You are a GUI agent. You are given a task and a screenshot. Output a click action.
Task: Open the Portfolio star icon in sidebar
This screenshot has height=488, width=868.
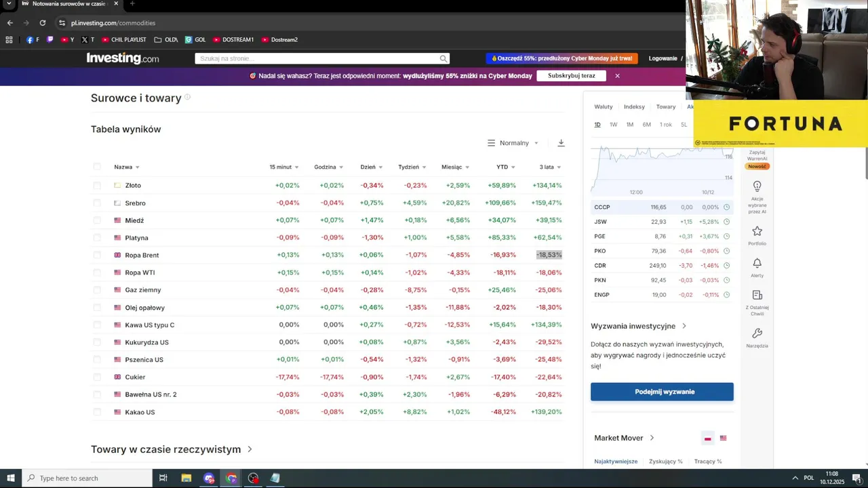click(757, 232)
